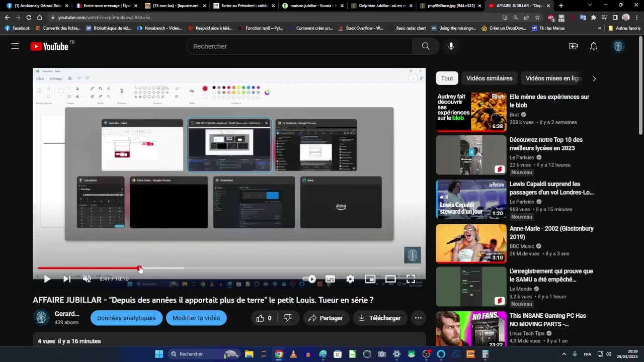This screenshot has width=644, height=362.
Task: Open a new browser tab
Action: (561, 6)
